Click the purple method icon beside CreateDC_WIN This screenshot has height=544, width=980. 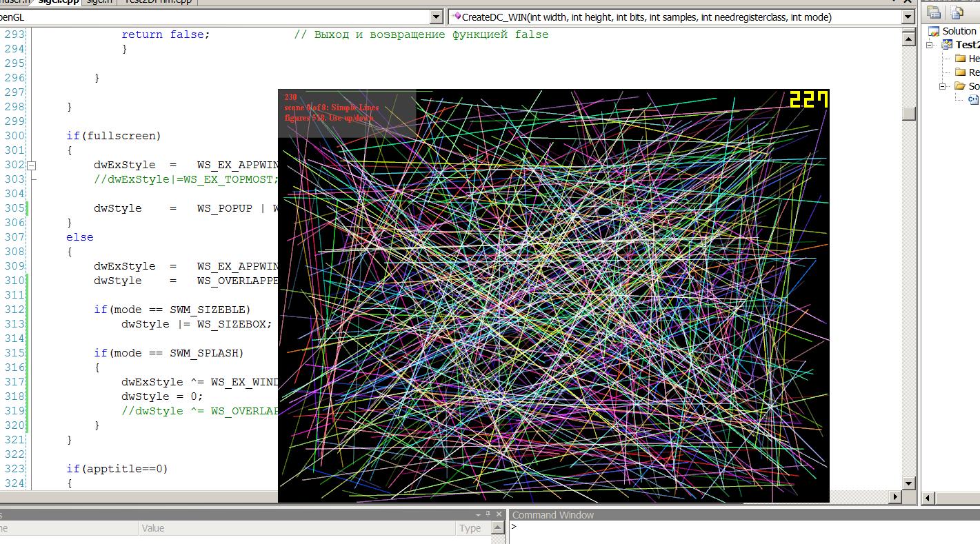click(x=457, y=17)
